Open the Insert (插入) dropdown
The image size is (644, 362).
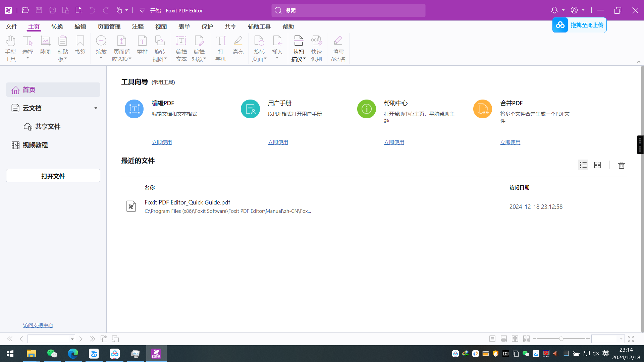tap(277, 58)
